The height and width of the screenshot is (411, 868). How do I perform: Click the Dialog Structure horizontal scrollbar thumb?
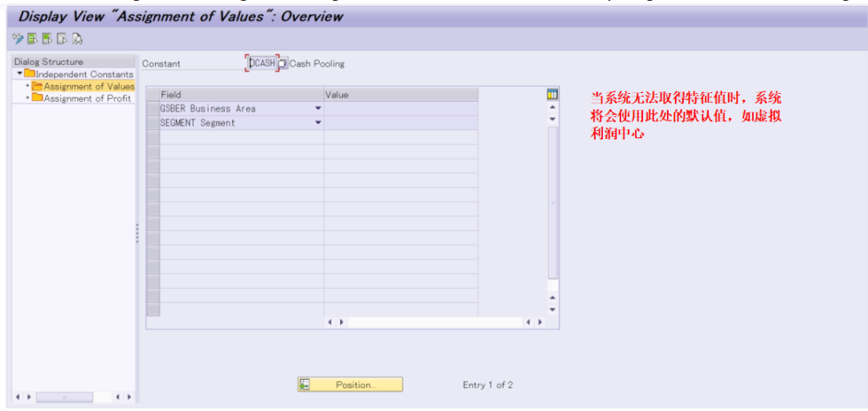click(x=64, y=397)
